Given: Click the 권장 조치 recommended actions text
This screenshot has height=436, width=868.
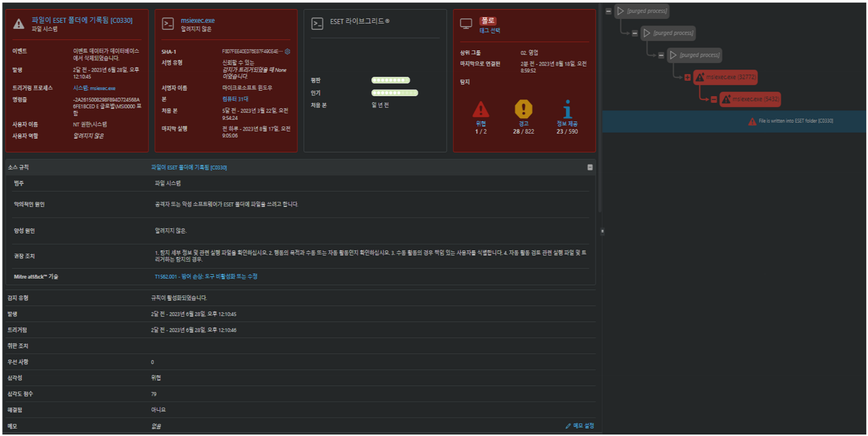Looking at the screenshot, I should pos(371,256).
